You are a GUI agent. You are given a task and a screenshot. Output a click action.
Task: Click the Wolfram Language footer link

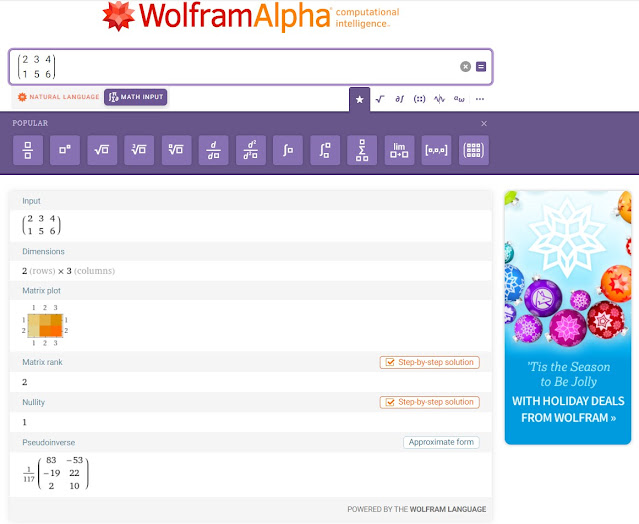click(447, 509)
